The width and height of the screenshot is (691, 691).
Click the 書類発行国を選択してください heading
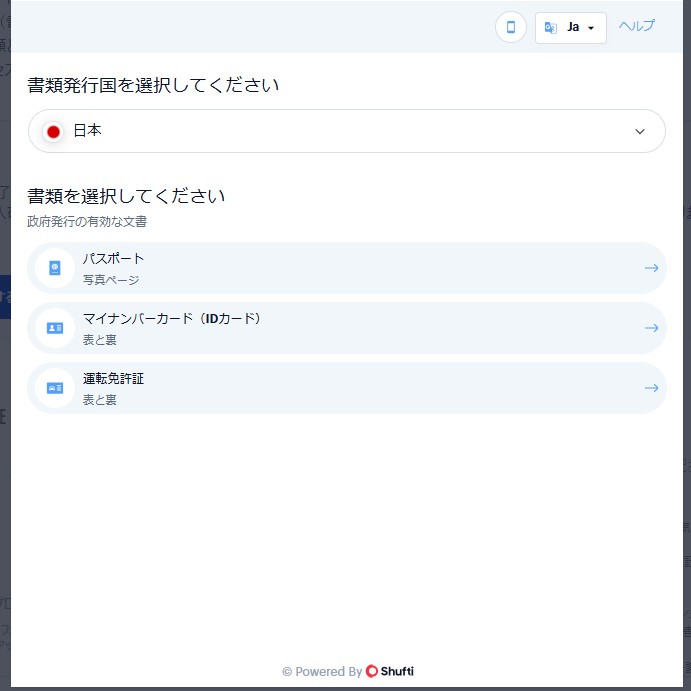153,85
